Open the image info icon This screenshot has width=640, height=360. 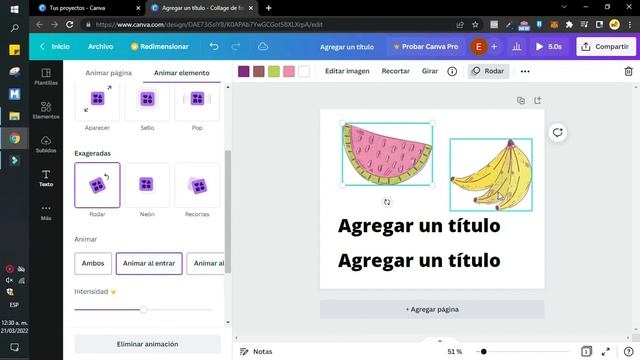(x=452, y=71)
